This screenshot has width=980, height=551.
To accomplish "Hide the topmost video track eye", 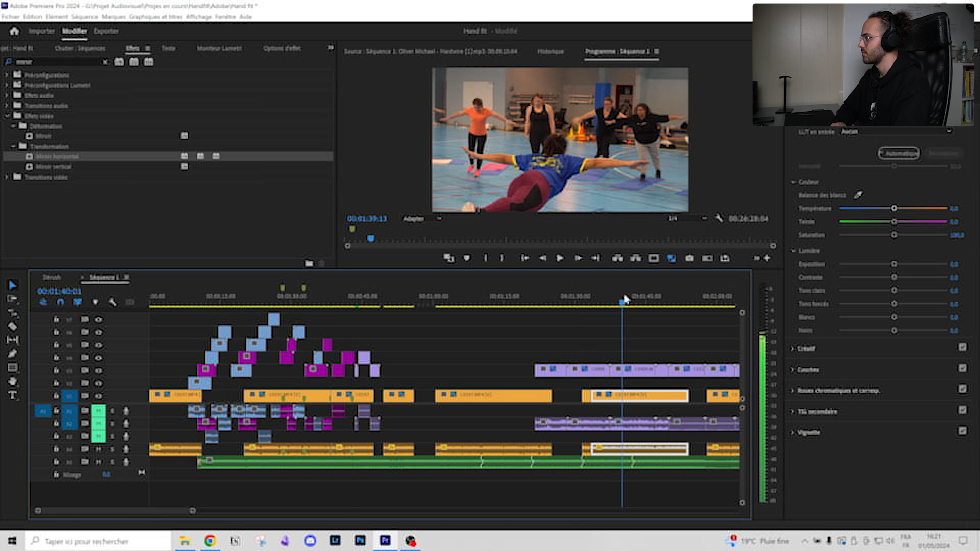I will (x=99, y=319).
